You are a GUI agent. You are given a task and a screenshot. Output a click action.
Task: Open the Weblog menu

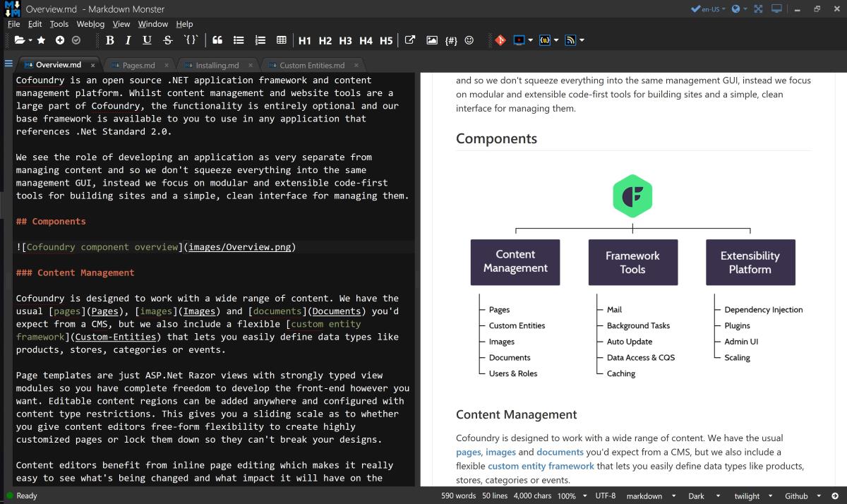(90, 24)
